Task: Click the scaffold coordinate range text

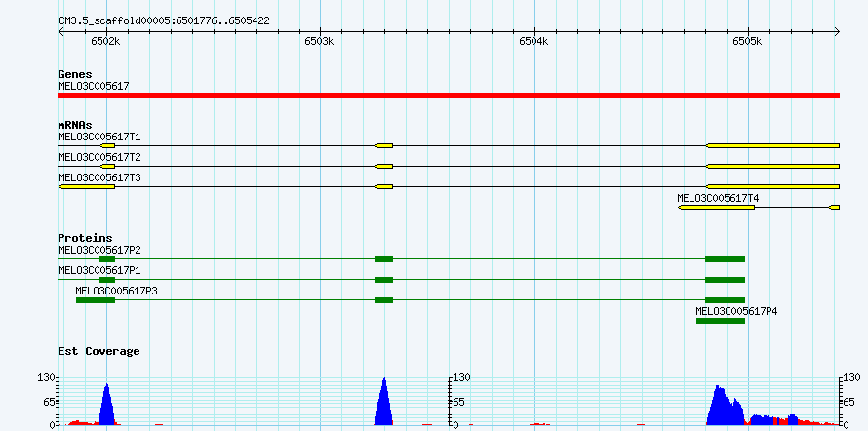Action: (x=164, y=21)
